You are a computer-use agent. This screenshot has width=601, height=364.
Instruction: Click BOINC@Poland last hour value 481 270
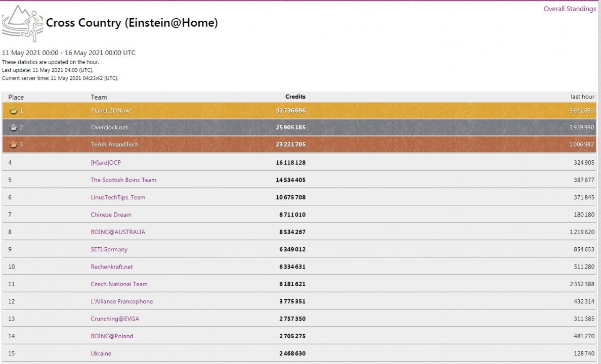(x=584, y=336)
